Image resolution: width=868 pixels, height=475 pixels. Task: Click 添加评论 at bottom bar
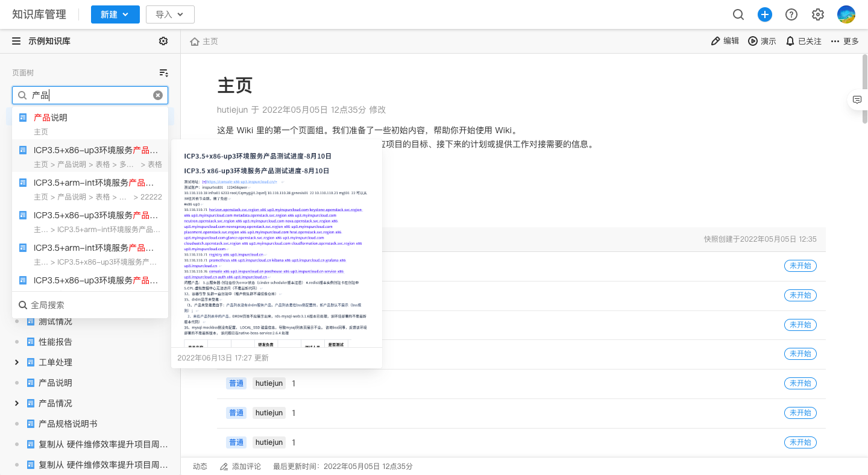(241, 467)
